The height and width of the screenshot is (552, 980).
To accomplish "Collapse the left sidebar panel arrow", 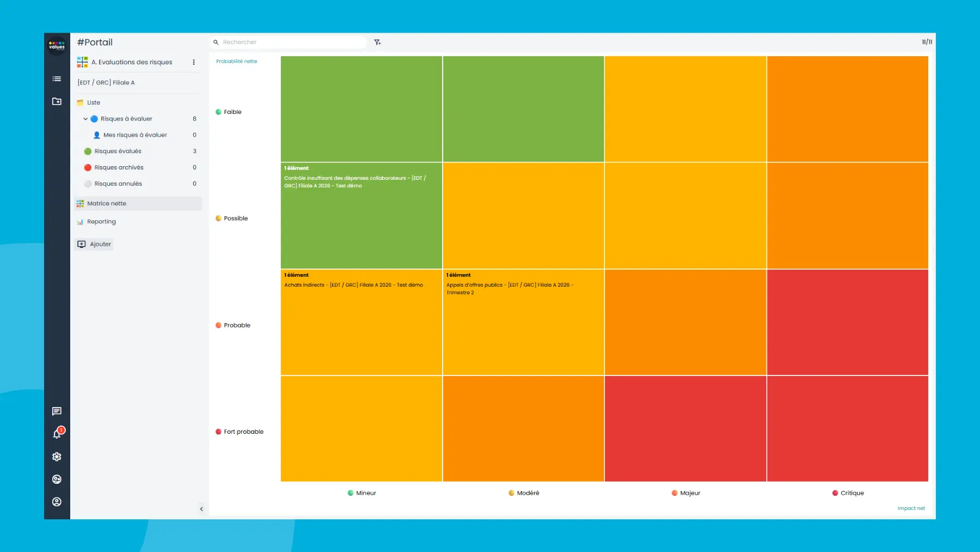I will tap(201, 509).
